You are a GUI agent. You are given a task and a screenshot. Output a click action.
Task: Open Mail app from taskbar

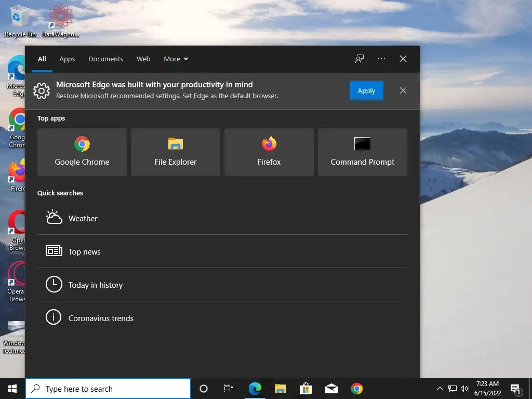[x=331, y=389]
